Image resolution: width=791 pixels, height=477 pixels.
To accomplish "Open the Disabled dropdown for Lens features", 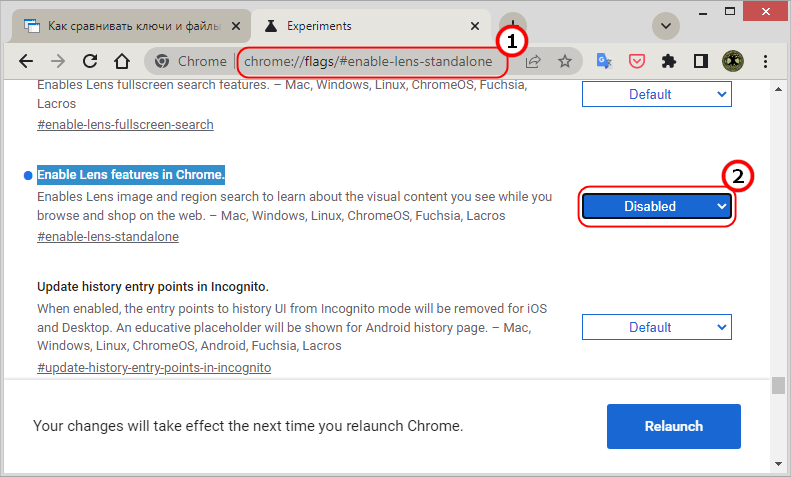I will 657,206.
